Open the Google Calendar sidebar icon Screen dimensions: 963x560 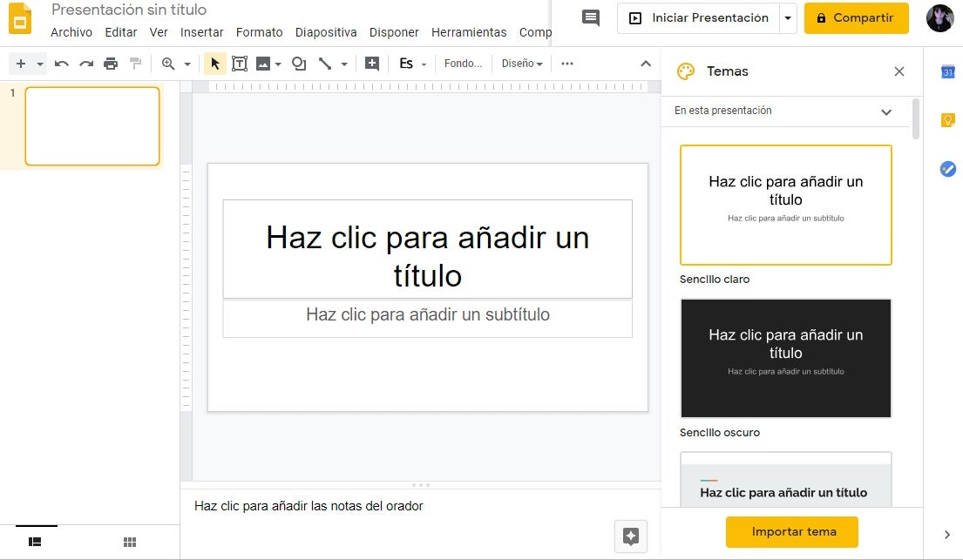948,72
